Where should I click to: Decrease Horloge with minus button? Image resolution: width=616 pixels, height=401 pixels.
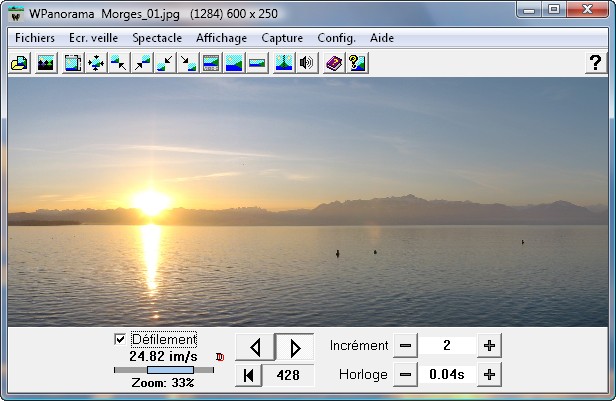(405, 375)
